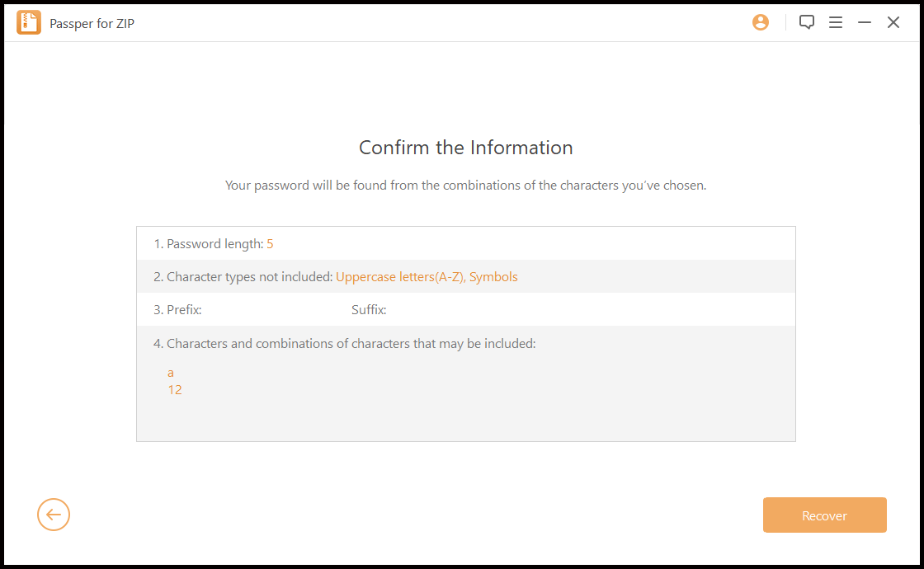Click the Passper for ZIP title text
Image resolution: width=924 pixels, height=569 pixels.
pos(92,23)
